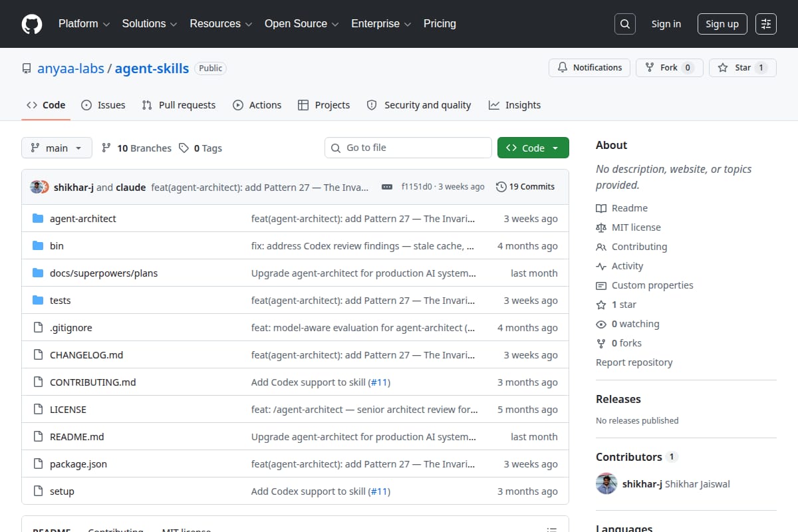The width and height of the screenshot is (798, 532).
Task: Switch to the Issues tab
Action: coord(103,105)
